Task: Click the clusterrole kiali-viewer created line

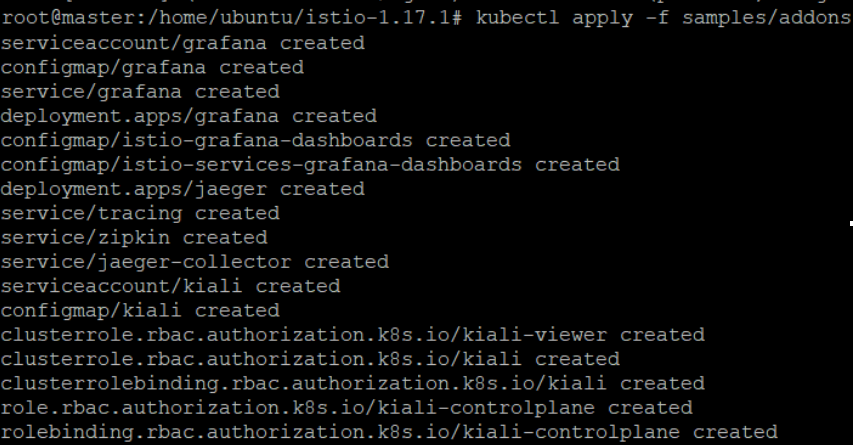Action: [353, 335]
